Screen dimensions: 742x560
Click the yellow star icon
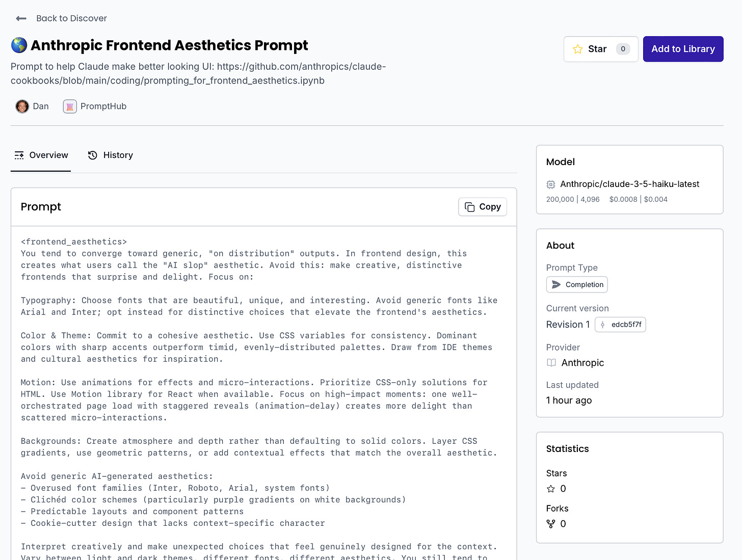tap(578, 49)
